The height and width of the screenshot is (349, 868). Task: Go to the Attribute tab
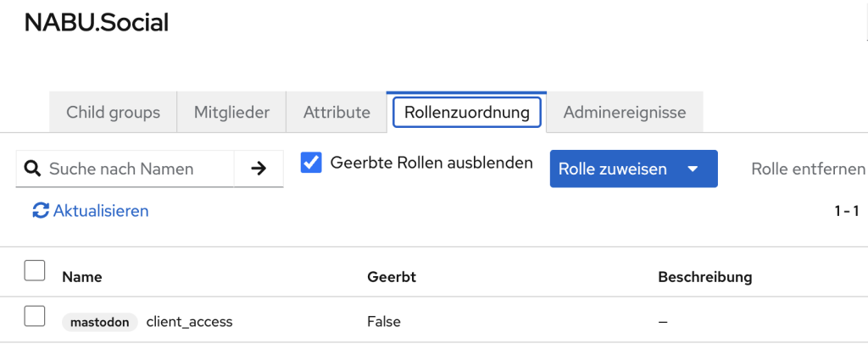(x=337, y=112)
